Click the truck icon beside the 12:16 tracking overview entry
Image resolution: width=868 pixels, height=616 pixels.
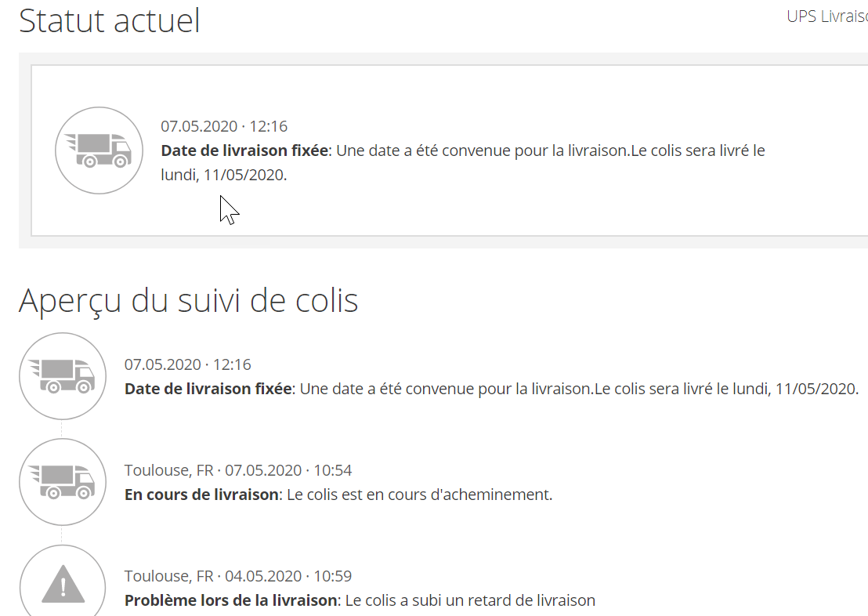click(63, 376)
